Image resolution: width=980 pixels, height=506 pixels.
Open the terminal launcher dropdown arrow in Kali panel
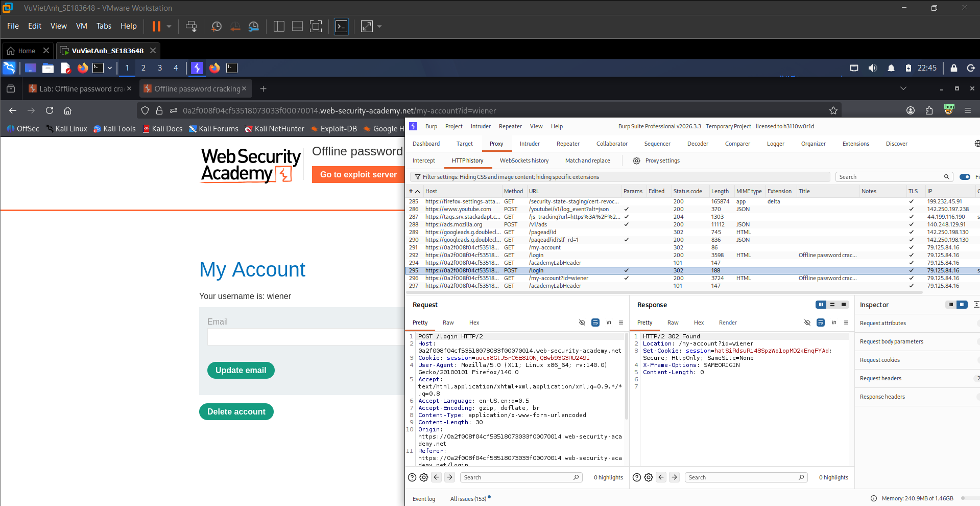coord(109,68)
